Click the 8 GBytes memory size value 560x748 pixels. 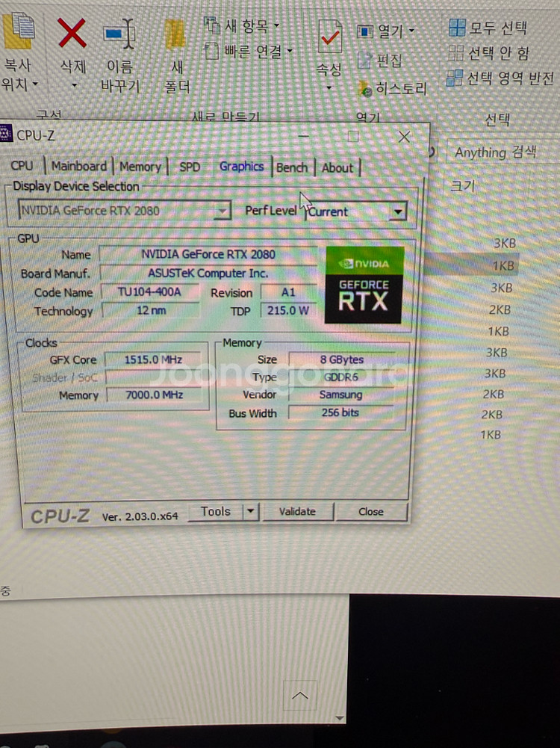click(342, 359)
